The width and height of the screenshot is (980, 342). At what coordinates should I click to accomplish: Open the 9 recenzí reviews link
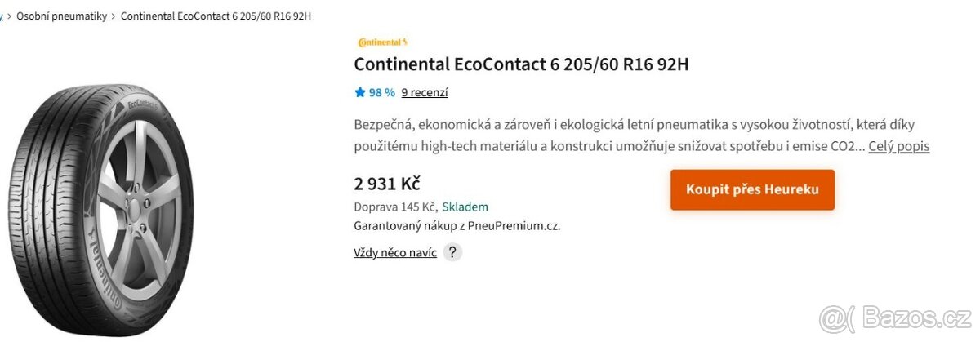424,92
